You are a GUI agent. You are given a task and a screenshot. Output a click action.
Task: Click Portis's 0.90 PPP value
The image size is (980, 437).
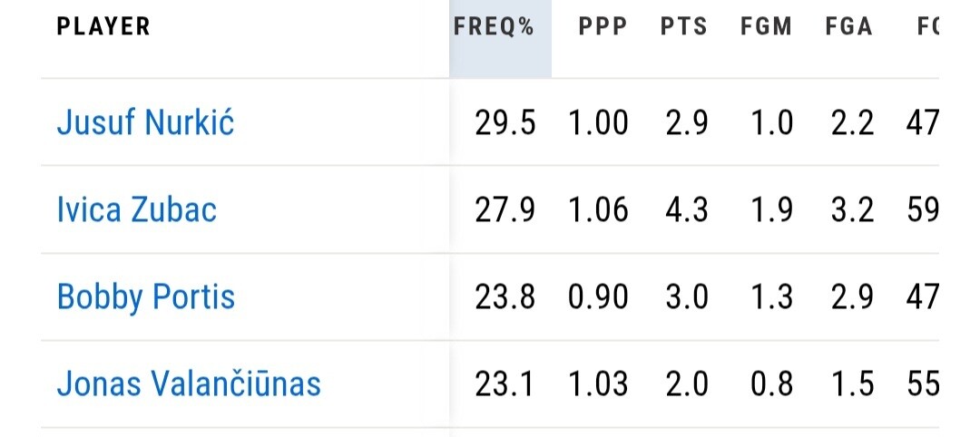point(598,297)
